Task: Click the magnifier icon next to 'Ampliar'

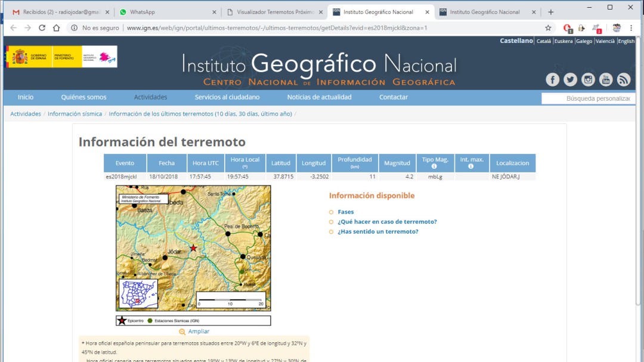Action: click(182, 332)
